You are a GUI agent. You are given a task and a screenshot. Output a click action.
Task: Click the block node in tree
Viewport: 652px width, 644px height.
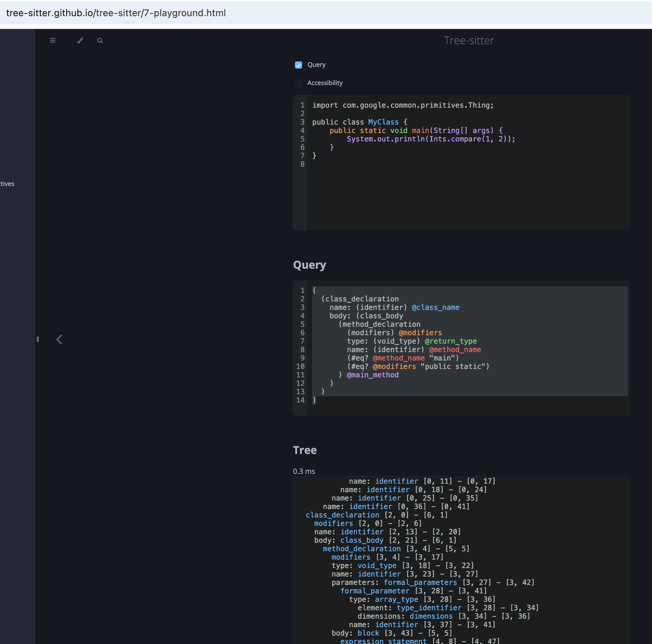[368, 633]
